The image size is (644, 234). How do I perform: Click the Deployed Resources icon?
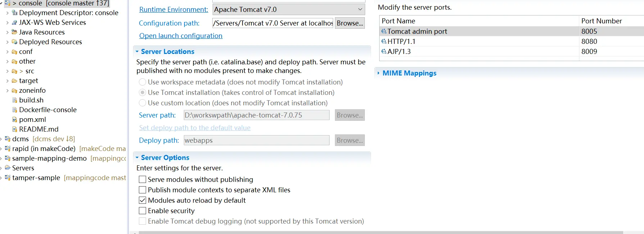15,42
